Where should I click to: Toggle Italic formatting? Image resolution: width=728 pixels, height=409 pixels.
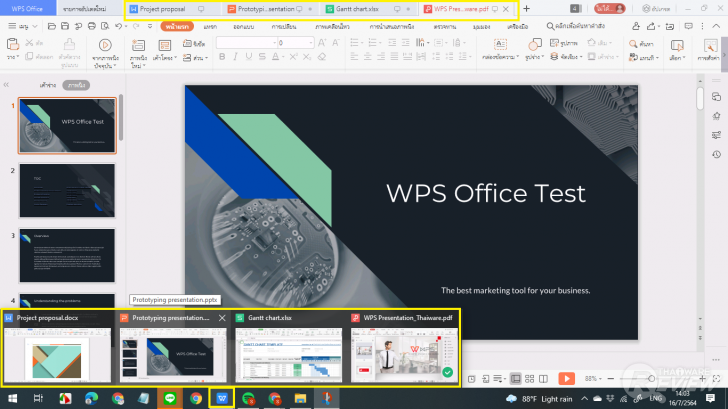coord(235,57)
